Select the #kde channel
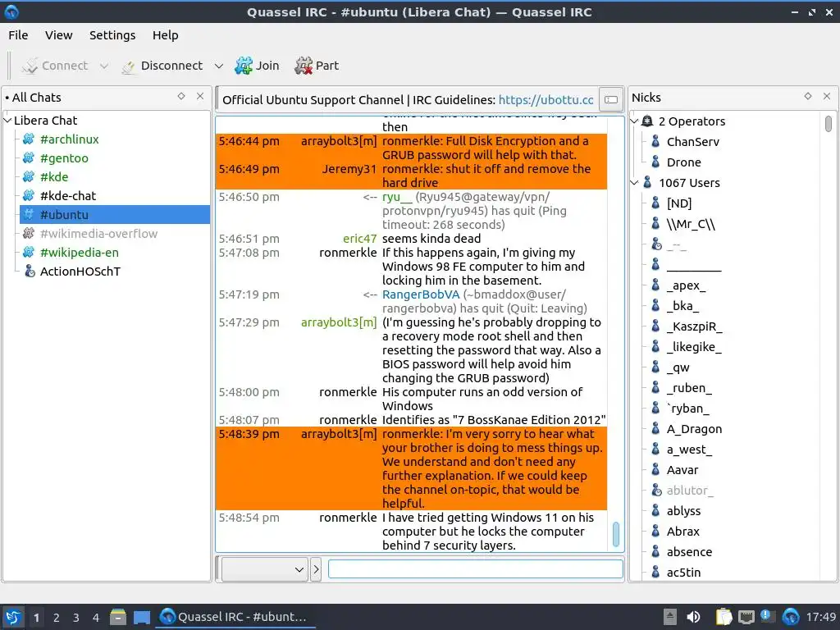 tap(54, 177)
